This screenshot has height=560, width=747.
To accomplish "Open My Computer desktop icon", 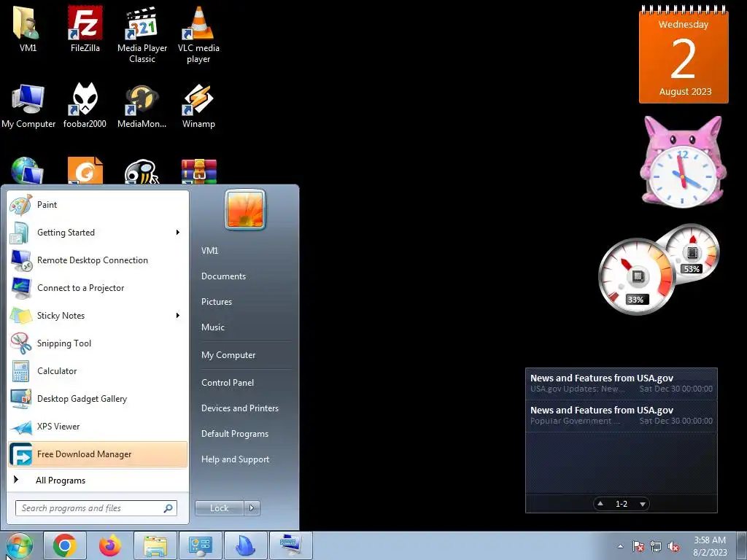I will click(28, 106).
